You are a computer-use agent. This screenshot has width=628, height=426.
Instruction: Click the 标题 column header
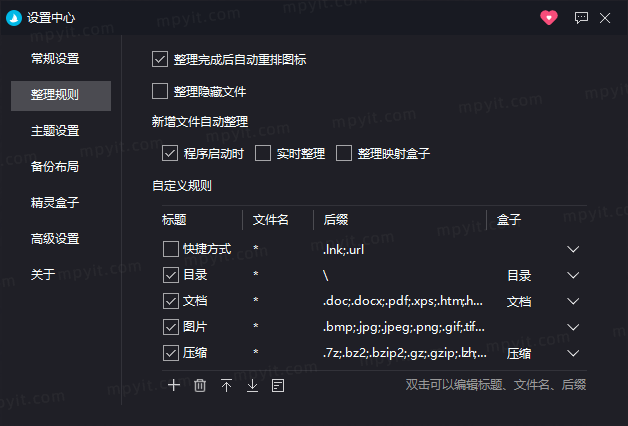[174, 219]
